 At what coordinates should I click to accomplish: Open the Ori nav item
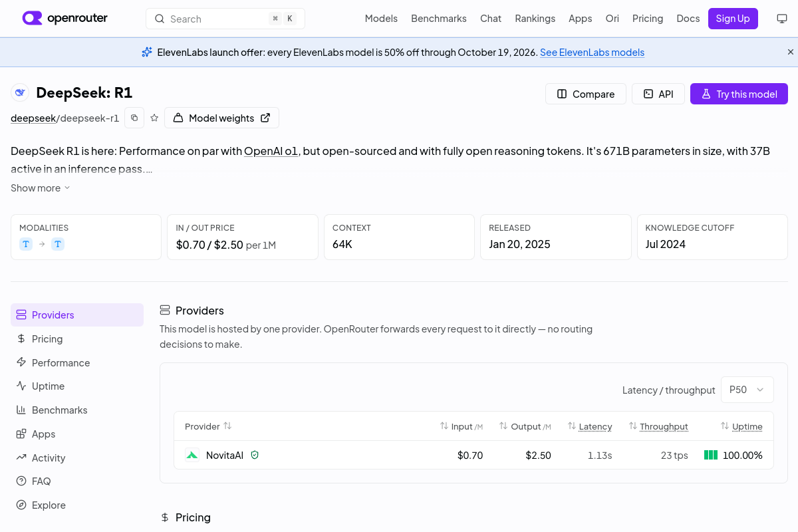[612, 19]
